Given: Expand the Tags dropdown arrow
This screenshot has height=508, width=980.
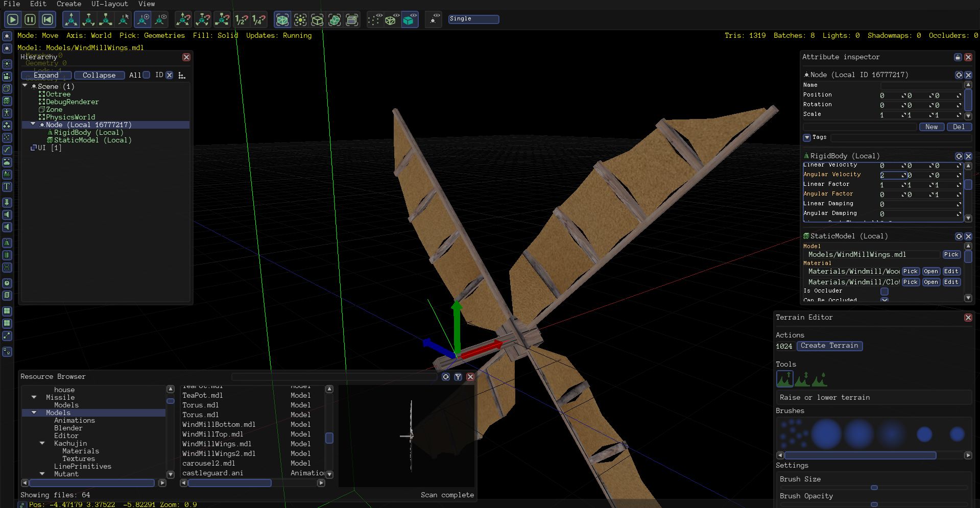Looking at the screenshot, I should pos(807,137).
